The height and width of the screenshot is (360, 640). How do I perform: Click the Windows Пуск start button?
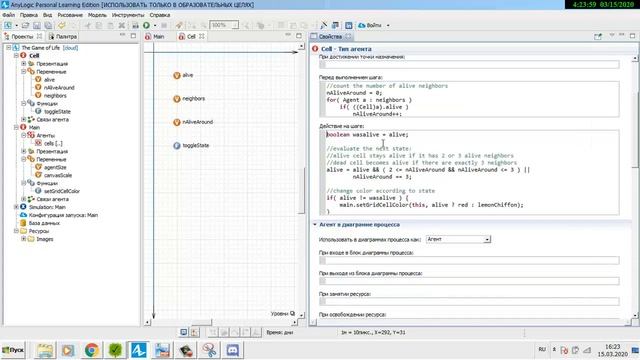coord(13,350)
